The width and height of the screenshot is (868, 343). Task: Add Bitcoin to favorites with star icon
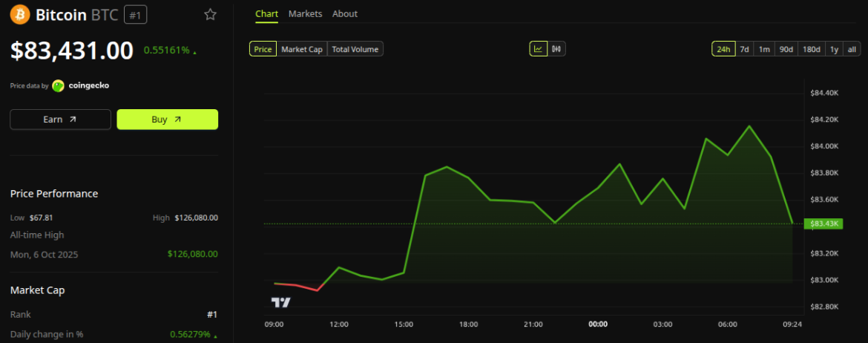[211, 14]
